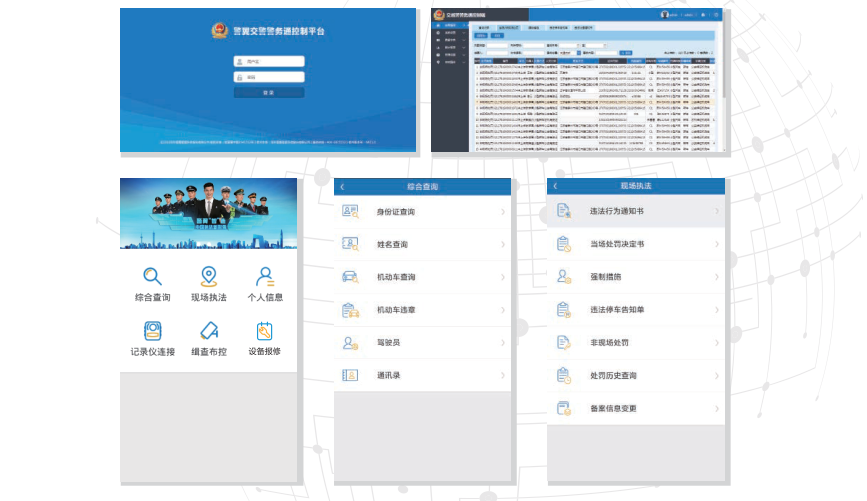Open 设备报修 repair icon
Image resolution: width=867 pixels, height=501 pixels.
coord(264,331)
